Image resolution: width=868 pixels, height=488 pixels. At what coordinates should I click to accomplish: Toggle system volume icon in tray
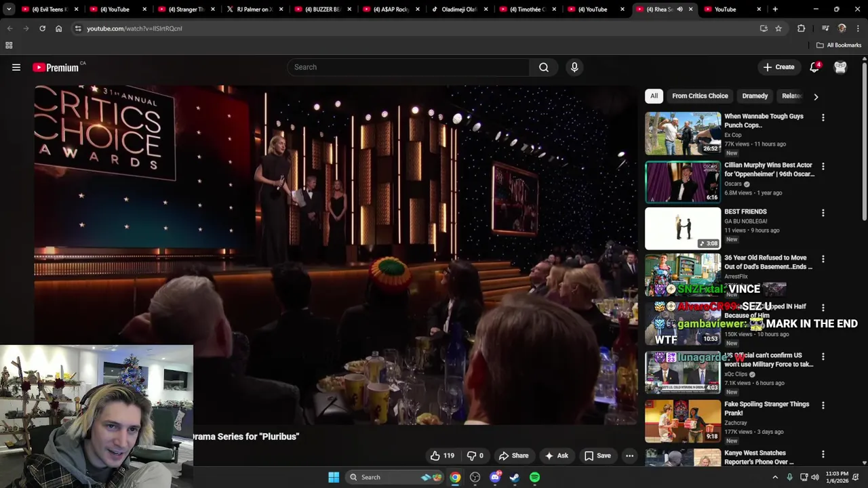pos(815,477)
